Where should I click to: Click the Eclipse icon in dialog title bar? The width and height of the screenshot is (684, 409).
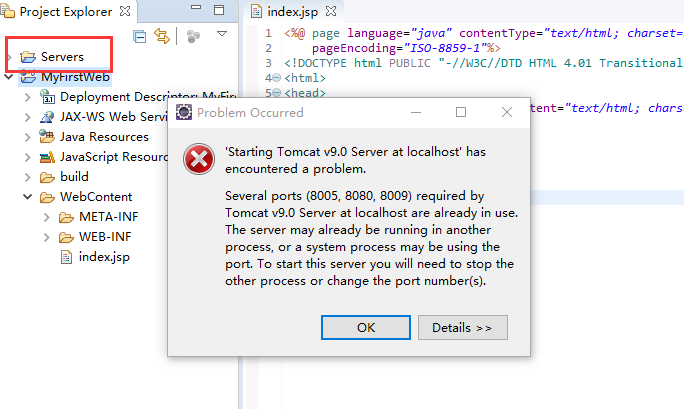pyautogui.click(x=184, y=112)
